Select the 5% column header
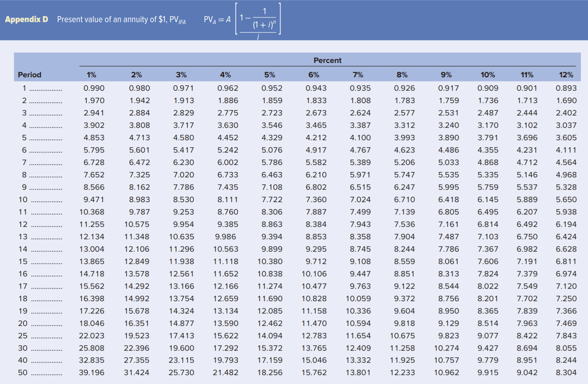 pyautogui.click(x=270, y=75)
